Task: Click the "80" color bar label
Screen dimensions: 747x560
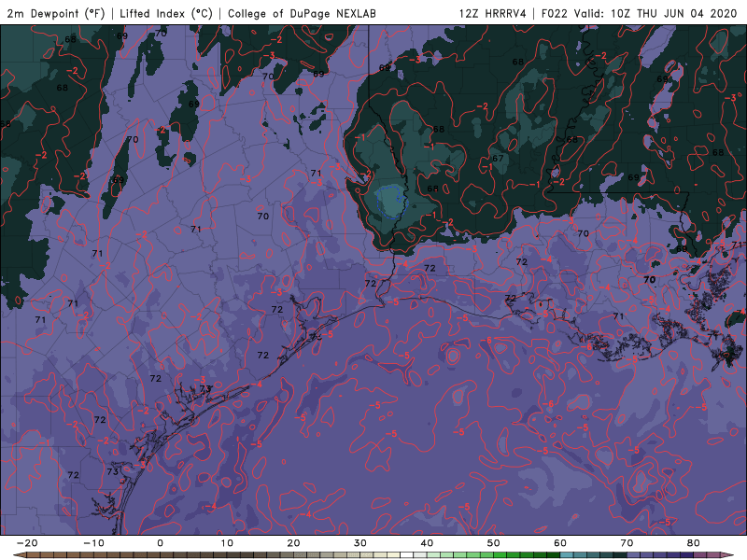Action: (x=694, y=543)
